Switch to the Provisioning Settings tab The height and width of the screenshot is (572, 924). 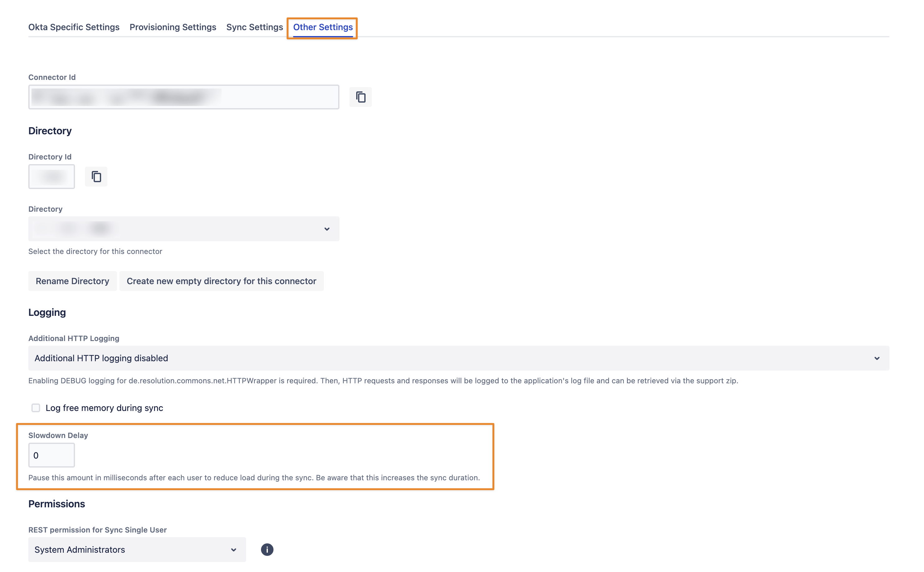click(x=173, y=27)
